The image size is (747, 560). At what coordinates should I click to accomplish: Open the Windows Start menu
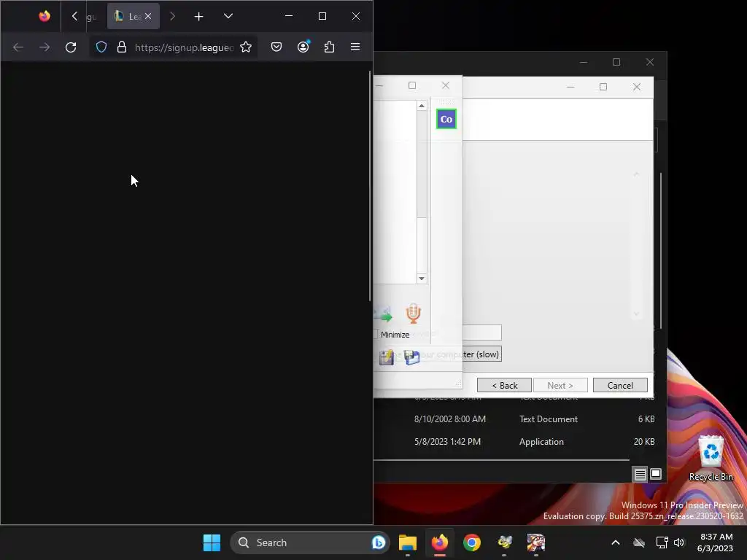(212, 542)
